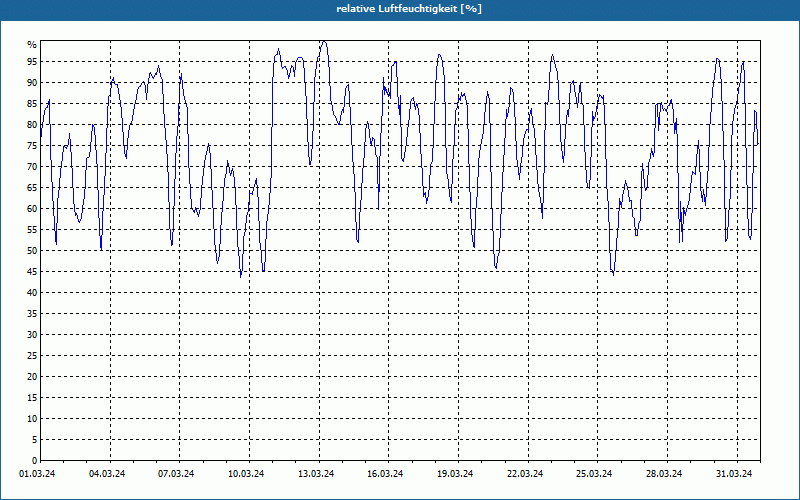Click the 50 value on y-axis
The height and width of the screenshot is (500, 800).
click(32, 251)
